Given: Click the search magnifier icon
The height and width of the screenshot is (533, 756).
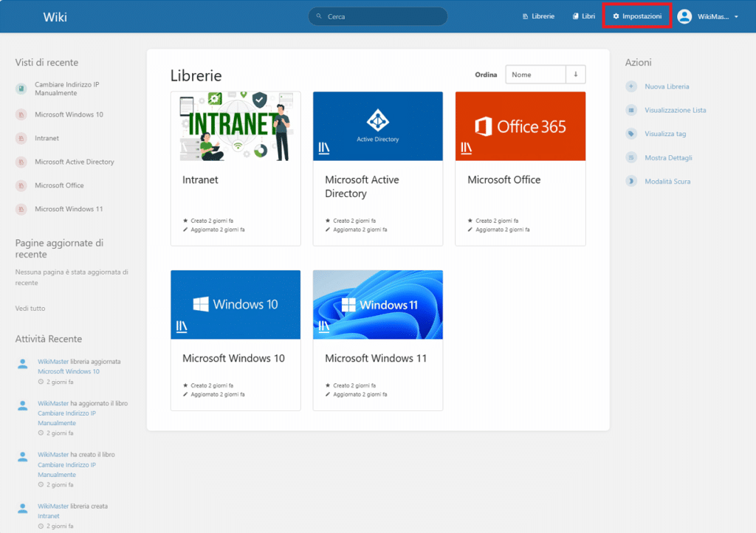Looking at the screenshot, I should [319, 16].
